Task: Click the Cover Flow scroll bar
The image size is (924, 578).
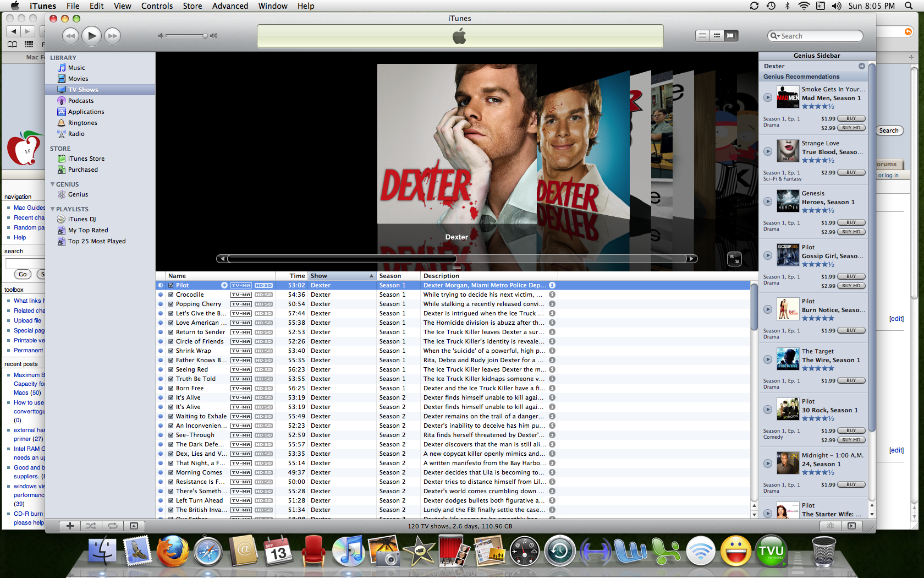Action: (x=457, y=259)
